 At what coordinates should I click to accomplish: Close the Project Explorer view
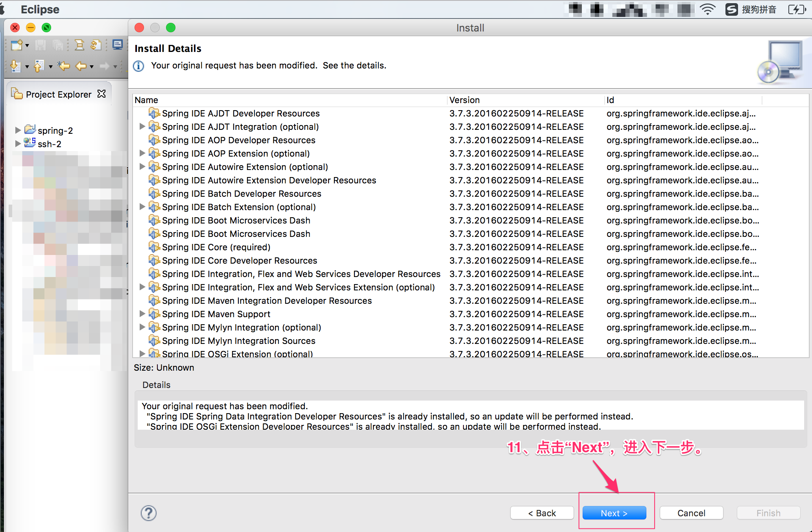[101, 94]
